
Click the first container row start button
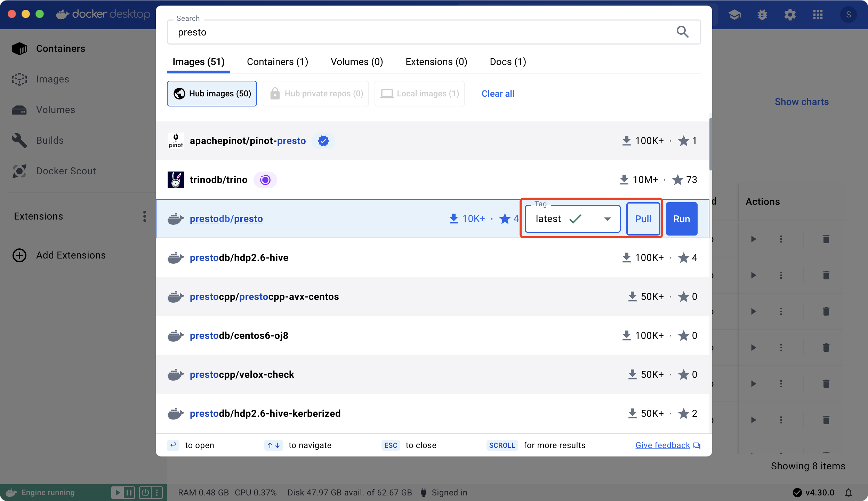753,239
